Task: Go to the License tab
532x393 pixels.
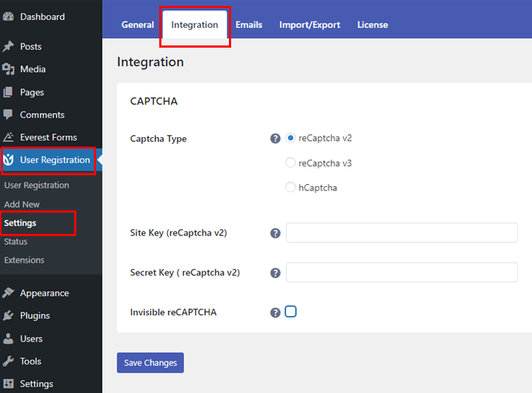Action: (x=373, y=25)
